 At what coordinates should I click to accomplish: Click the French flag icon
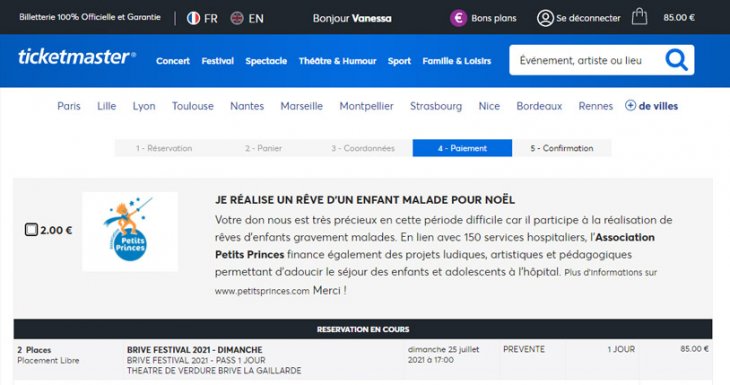point(193,18)
